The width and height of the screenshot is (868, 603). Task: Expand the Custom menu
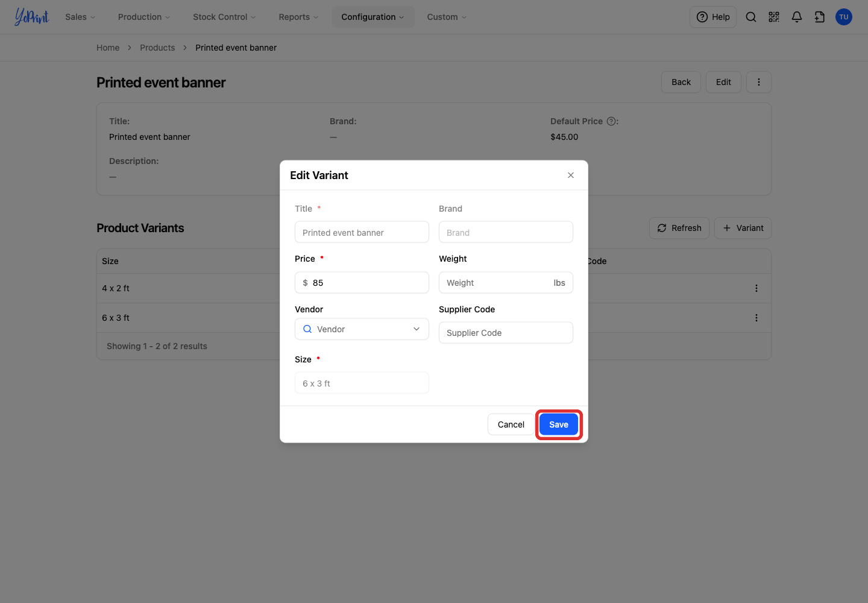[447, 17]
